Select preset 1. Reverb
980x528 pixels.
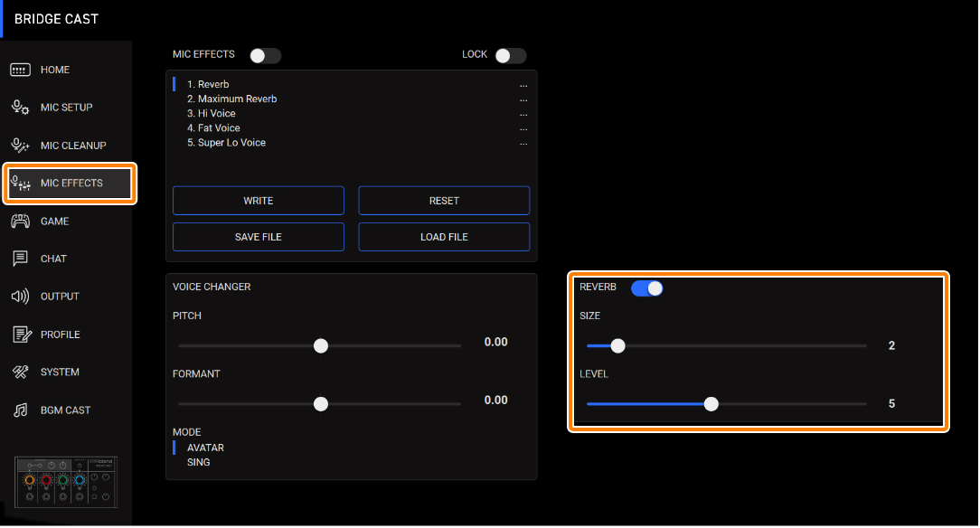click(x=208, y=84)
